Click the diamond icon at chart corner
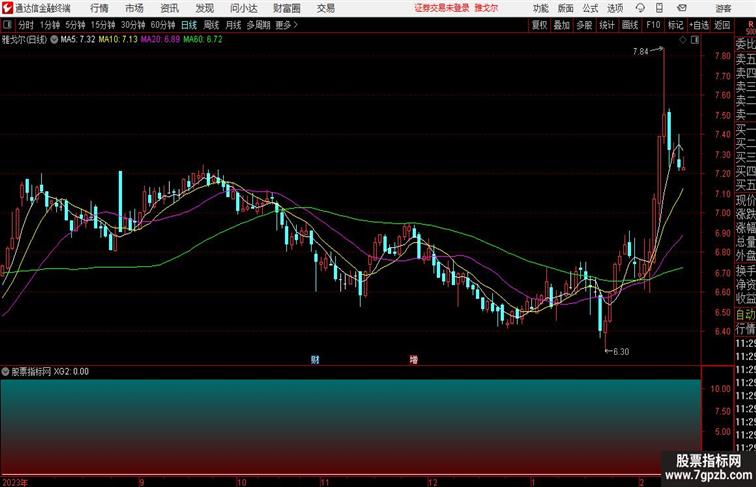 coord(683,41)
